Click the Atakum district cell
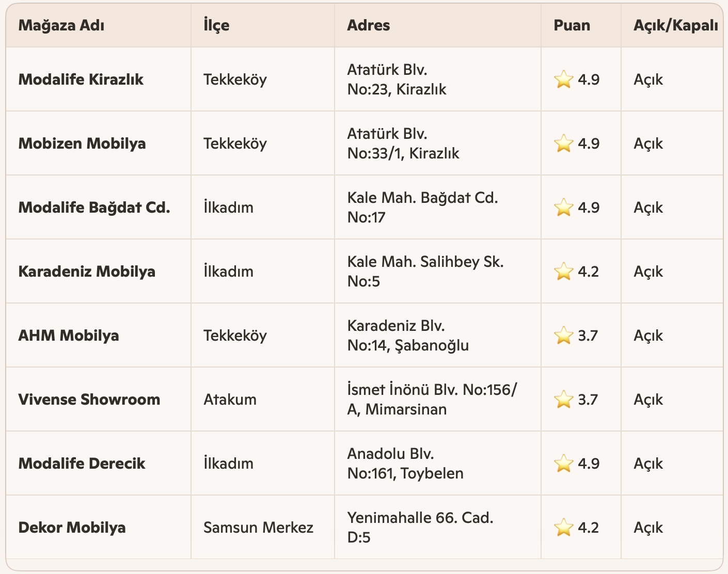728x574 pixels. click(230, 400)
